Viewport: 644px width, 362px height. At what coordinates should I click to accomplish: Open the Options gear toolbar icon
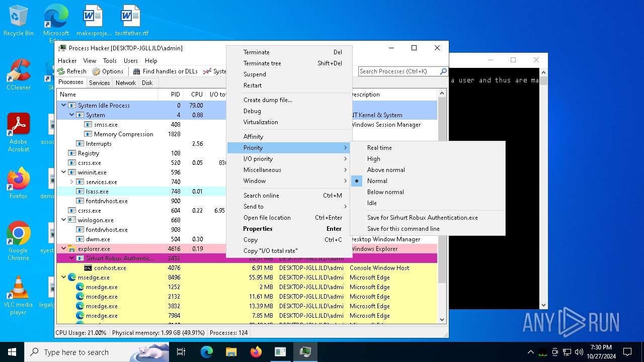[x=96, y=71]
